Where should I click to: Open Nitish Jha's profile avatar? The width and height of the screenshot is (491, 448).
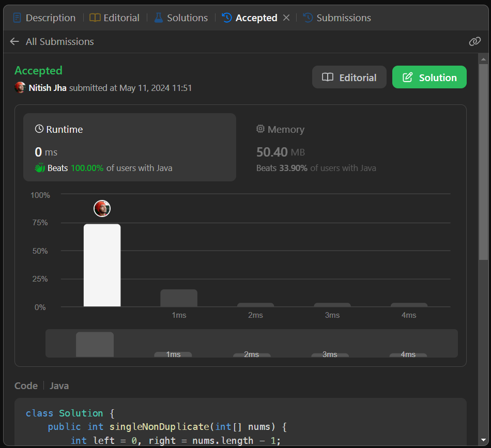pos(20,88)
